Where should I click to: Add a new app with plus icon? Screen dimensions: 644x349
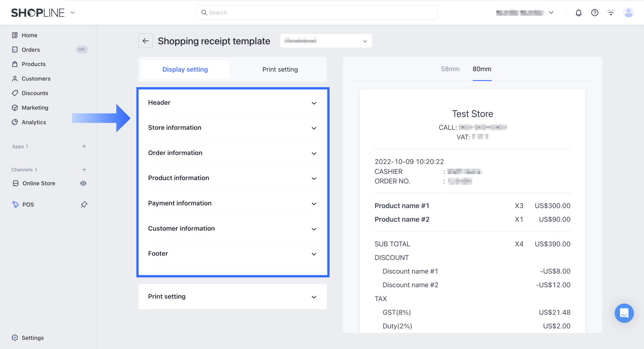point(84,146)
